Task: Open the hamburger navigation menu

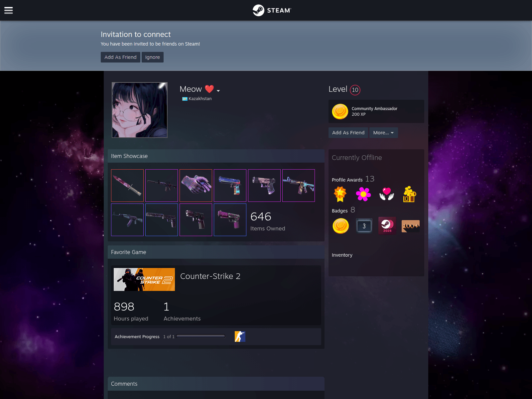Action: tap(8, 10)
